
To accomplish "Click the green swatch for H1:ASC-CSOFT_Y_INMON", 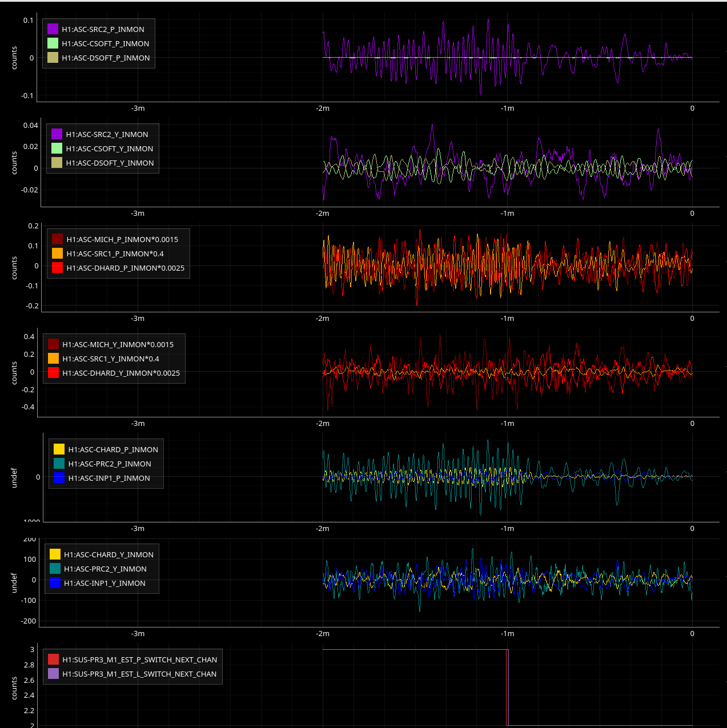I will (57, 148).
